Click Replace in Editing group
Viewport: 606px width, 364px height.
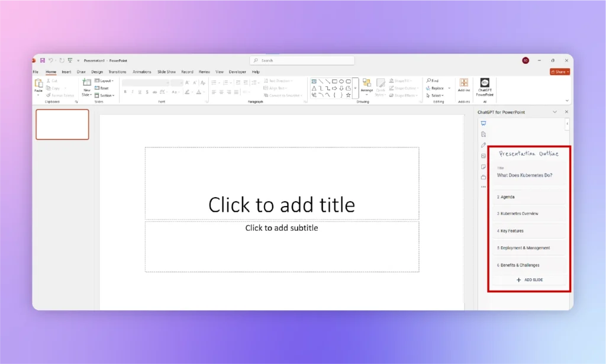click(436, 88)
